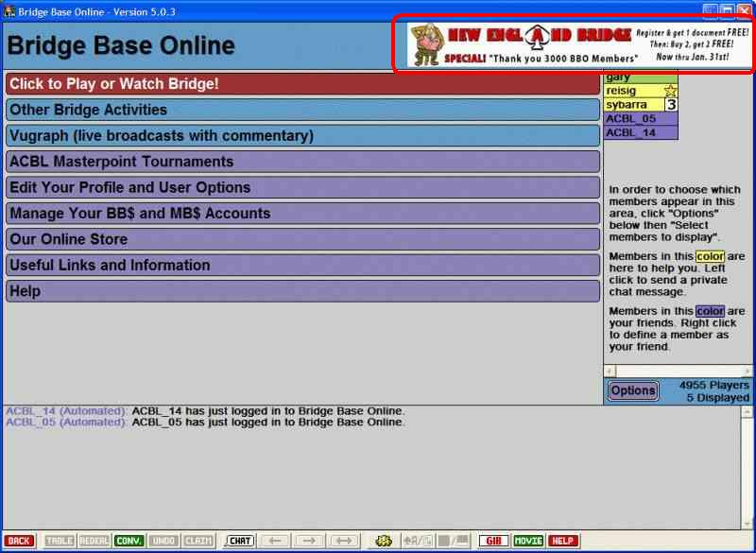This screenshot has width=756, height=553.
Task: Click to Play or Watch Bridge
Action: 302,84
